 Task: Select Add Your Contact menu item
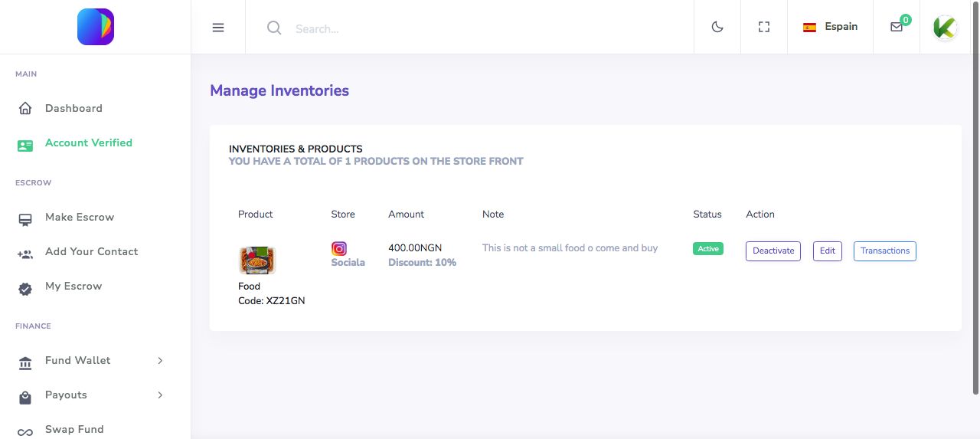coord(91,252)
